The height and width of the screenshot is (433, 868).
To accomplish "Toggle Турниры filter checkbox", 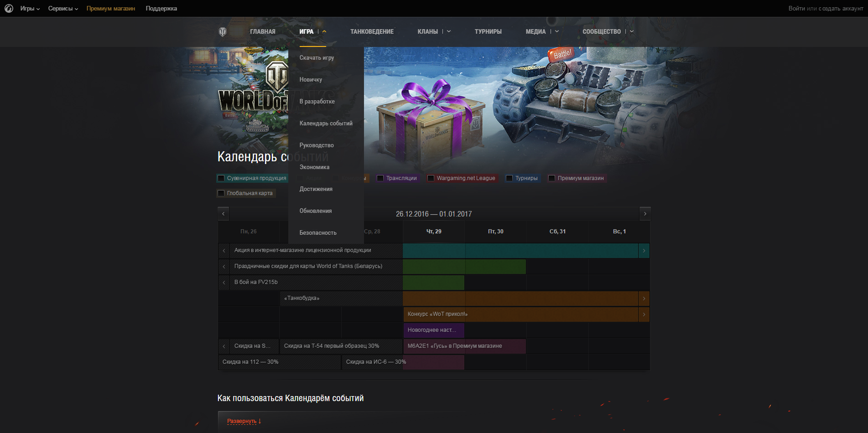I will [509, 178].
